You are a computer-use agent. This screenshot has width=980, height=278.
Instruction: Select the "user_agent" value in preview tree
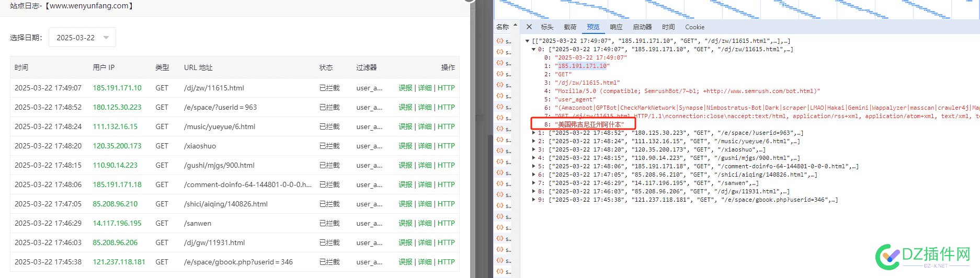tap(575, 99)
